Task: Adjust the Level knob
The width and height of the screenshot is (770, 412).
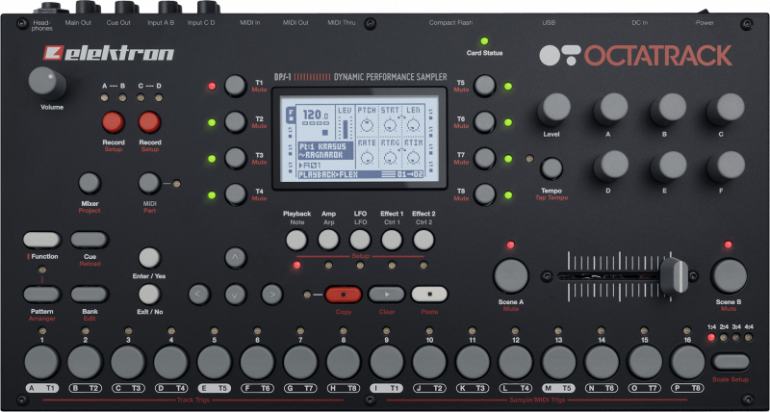Action: [554, 109]
